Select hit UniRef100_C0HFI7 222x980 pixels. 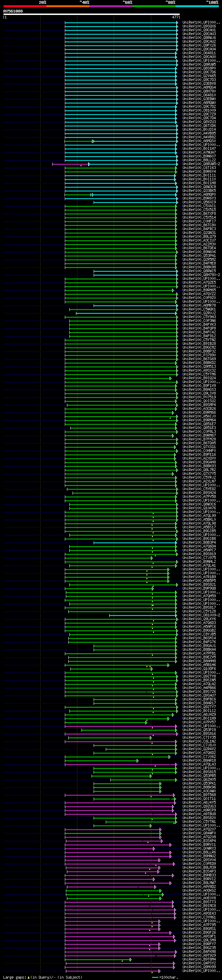click(199, 221)
